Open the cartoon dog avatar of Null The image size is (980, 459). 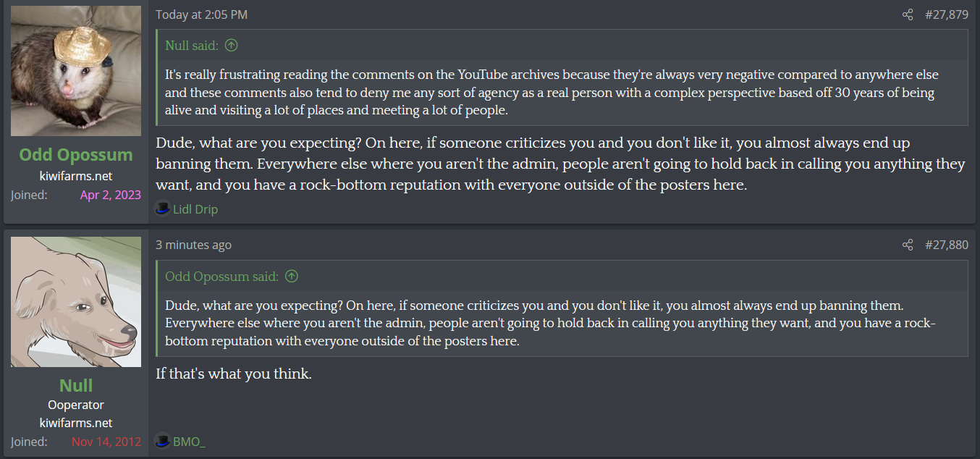coord(76,301)
